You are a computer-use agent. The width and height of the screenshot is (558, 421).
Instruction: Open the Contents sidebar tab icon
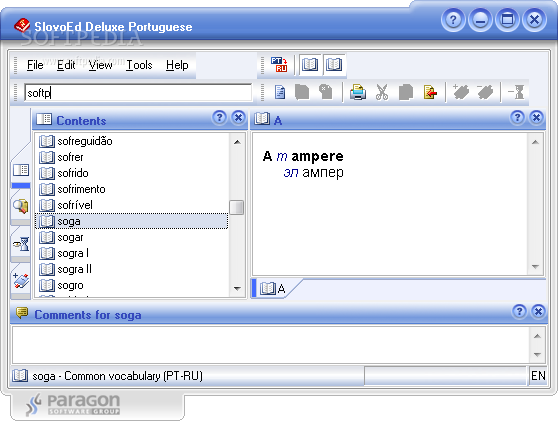21,170
